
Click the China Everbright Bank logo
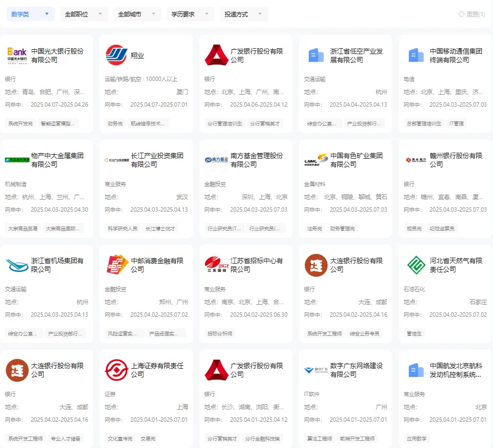click(17, 55)
